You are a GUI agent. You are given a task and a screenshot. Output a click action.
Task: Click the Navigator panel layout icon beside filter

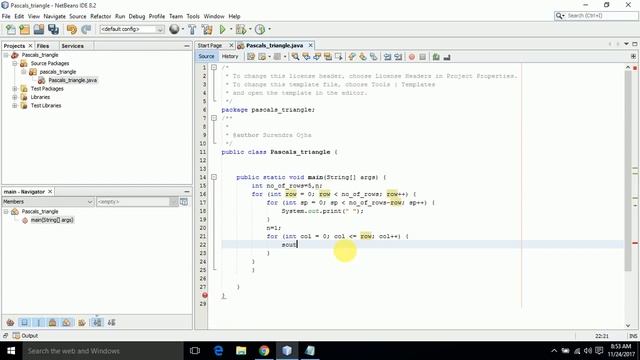184,202
